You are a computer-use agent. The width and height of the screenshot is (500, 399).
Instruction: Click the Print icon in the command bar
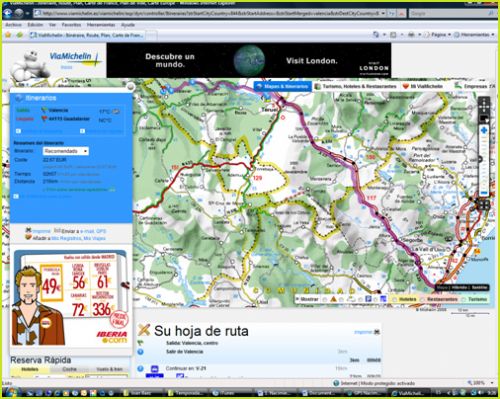pyautogui.click(x=412, y=34)
